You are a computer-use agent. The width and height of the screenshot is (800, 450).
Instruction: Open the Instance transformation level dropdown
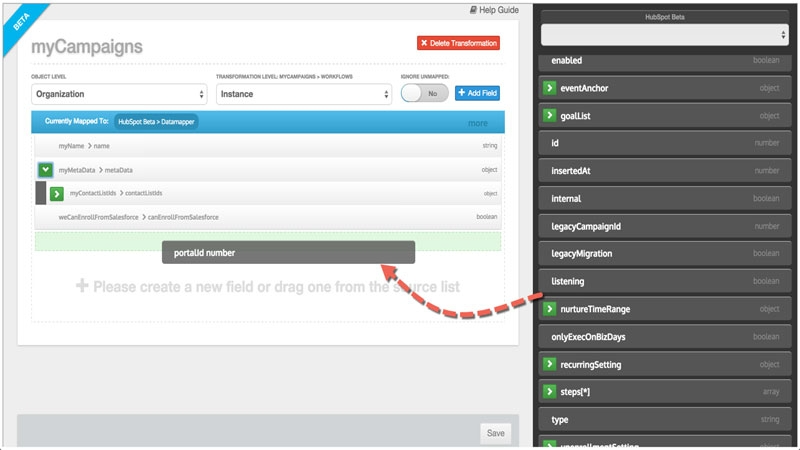[304, 94]
